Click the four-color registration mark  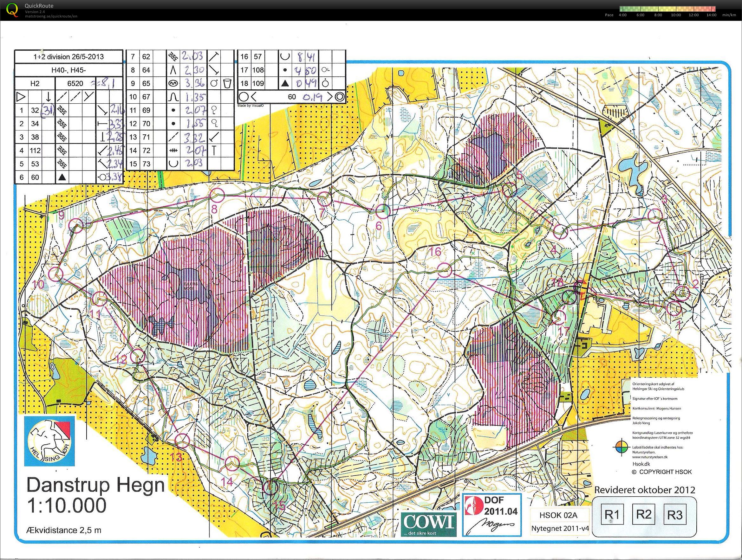pos(621,447)
